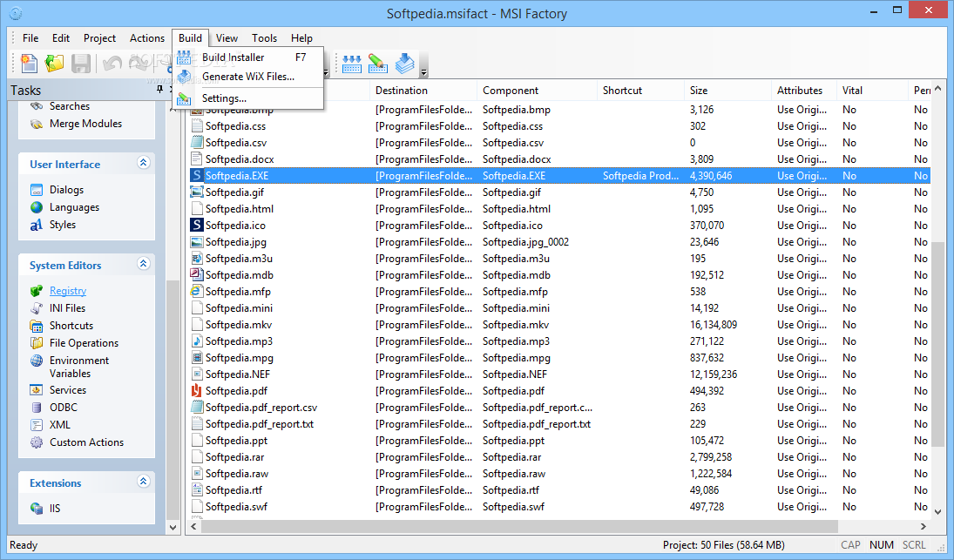
Task: Click the Open Project folder icon
Action: 55,63
